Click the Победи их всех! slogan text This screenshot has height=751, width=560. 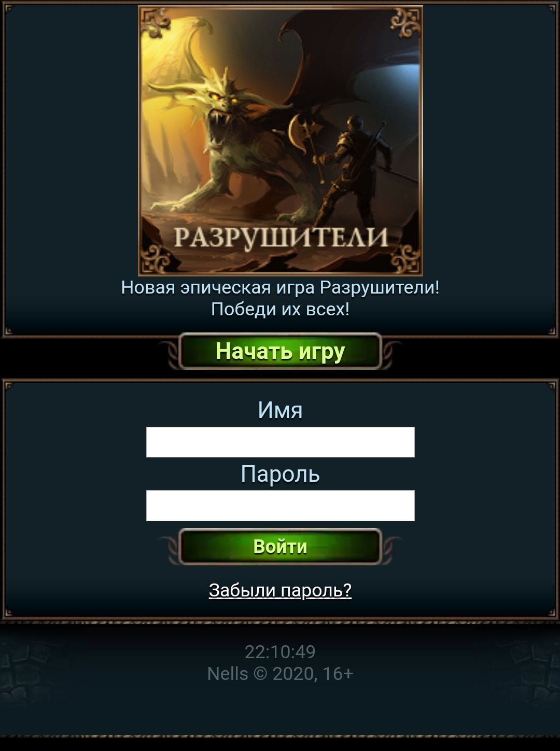280,309
